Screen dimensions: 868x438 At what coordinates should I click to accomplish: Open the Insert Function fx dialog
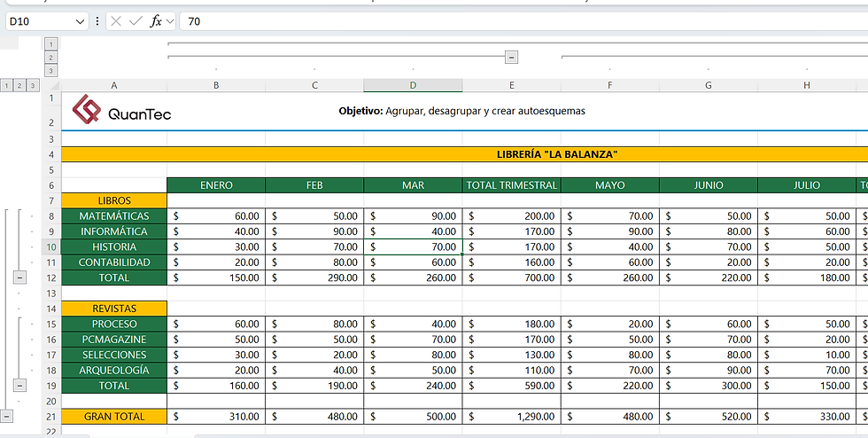156,21
